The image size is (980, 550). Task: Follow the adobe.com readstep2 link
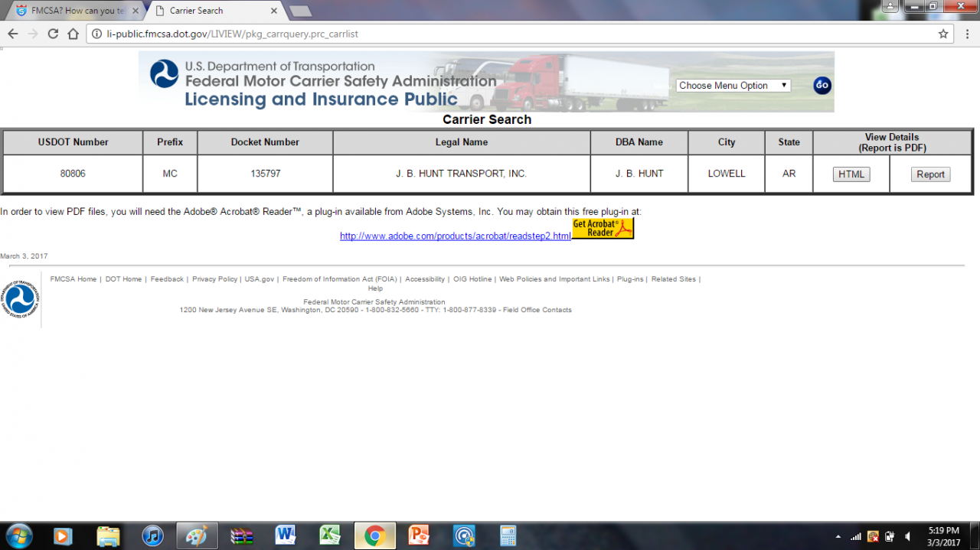coord(456,236)
